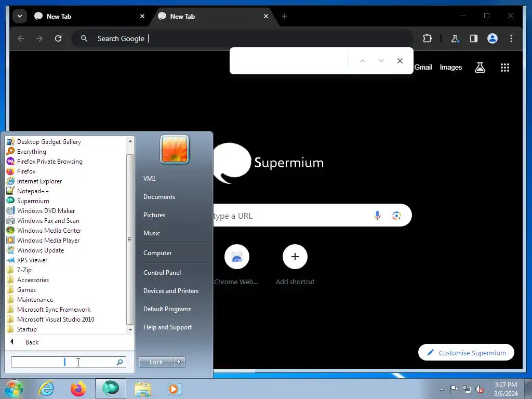Show hidden tray icons arrow
This screenshot has height=399, width=532.
point(442,389)
